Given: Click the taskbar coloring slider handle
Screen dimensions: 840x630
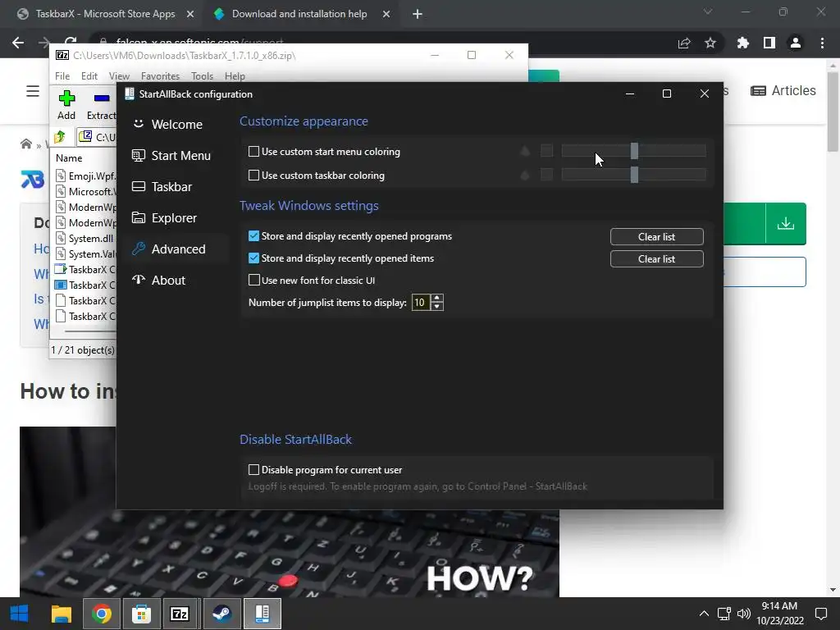Looking at the screenshot, I should point(634,175).
